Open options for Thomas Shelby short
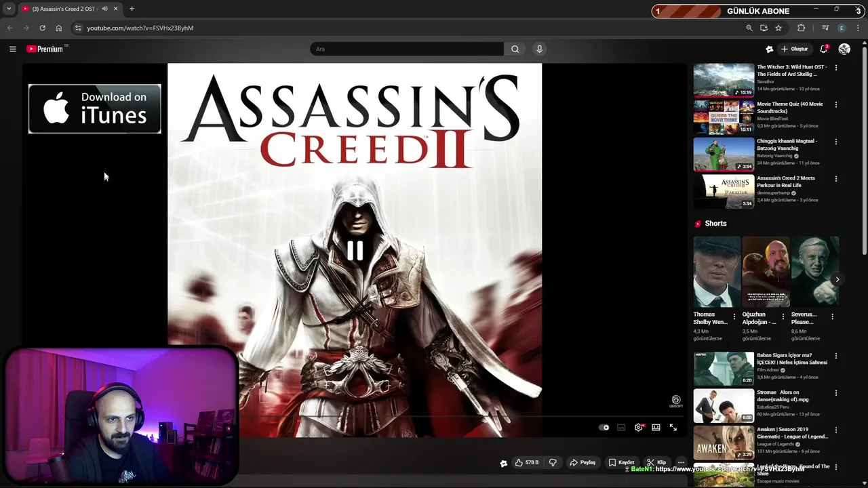The height and width of the screenshot is (488, 868). coord(734,317)
